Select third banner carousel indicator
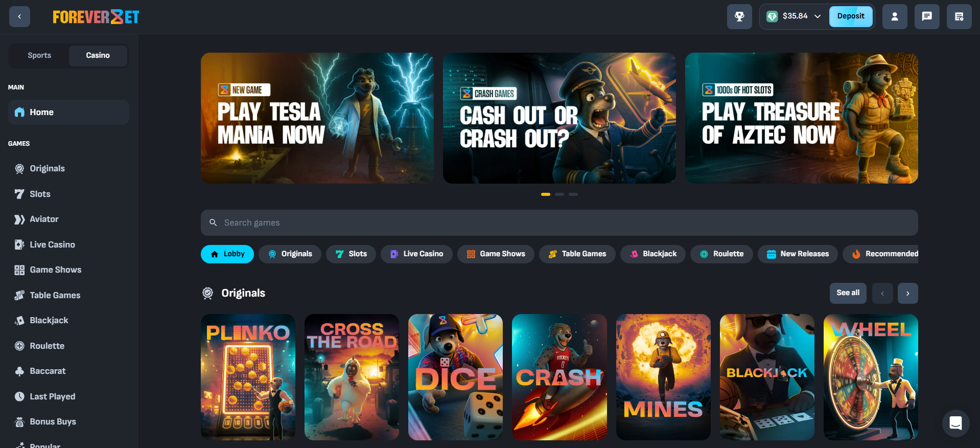Viewport: 980px width, 448px height. (x=573, y=194)
